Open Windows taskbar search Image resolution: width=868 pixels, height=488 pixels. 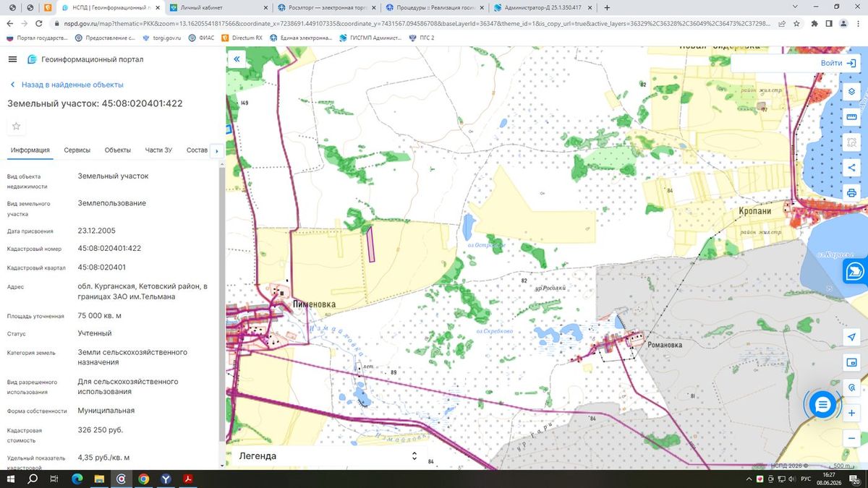click(33, 479)
